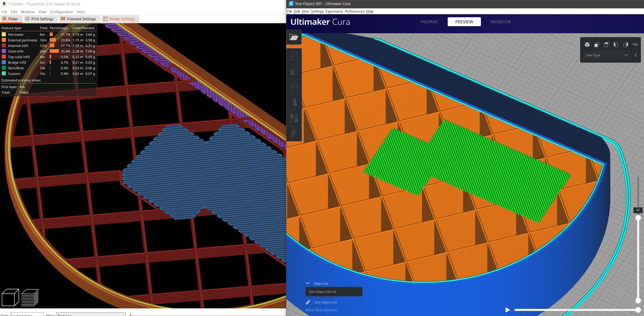Open PrusaSlicer View type dropdown
Screen dimensions: 644x316
click(27, 315)
